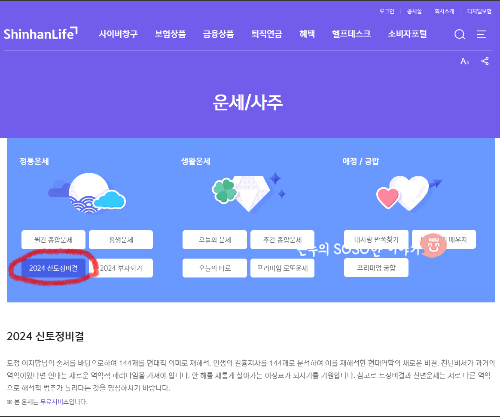The height and width of the screenshot is (417, 500).
Task: Select the 2024 신토정비결 button
Action: coord(53,268)
